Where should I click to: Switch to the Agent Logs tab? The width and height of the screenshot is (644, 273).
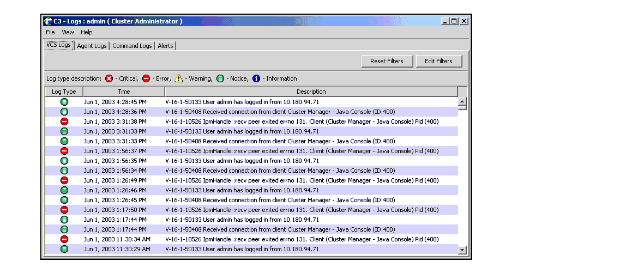coord(92,46)
